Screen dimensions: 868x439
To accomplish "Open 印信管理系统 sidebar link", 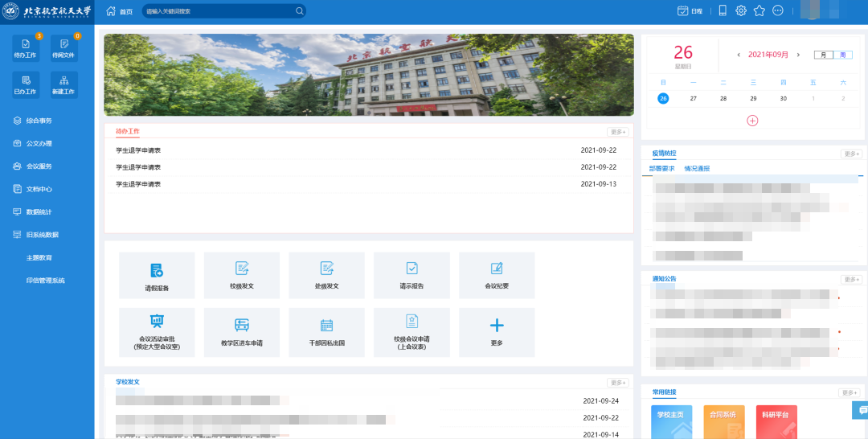I will coord(45,281).
